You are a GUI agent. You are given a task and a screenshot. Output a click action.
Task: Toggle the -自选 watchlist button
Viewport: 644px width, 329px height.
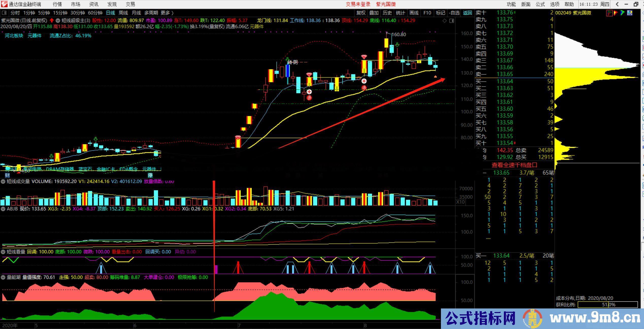click(454, 13)
